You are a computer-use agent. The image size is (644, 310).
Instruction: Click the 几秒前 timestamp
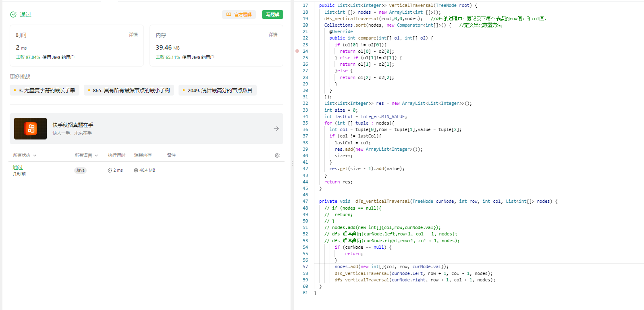pos(19,174)
